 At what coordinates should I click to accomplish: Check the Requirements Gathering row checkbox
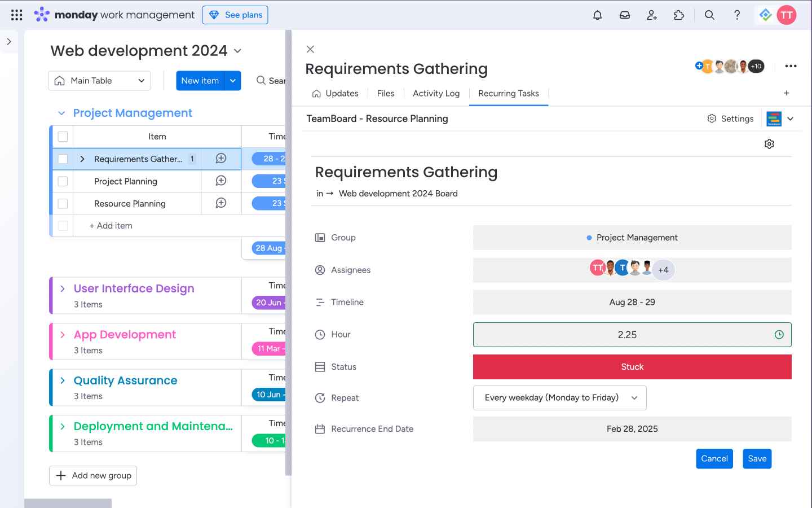tap(63, 159)
